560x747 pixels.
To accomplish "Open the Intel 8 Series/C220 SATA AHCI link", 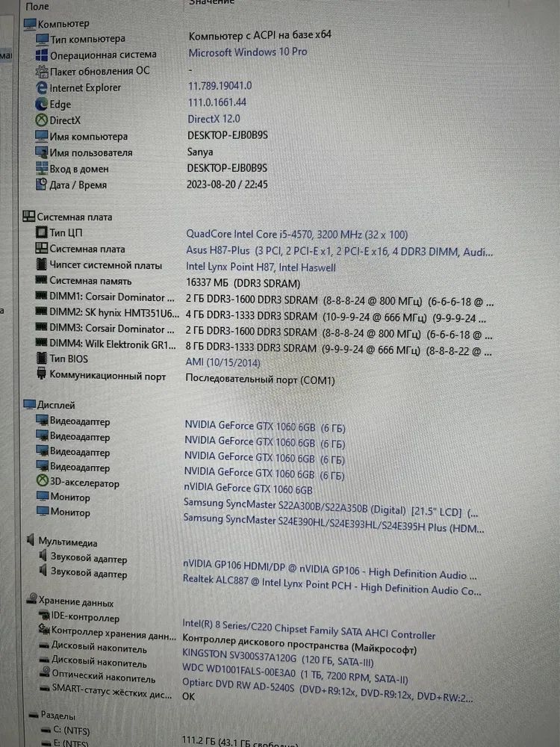I will coord(308,629).
